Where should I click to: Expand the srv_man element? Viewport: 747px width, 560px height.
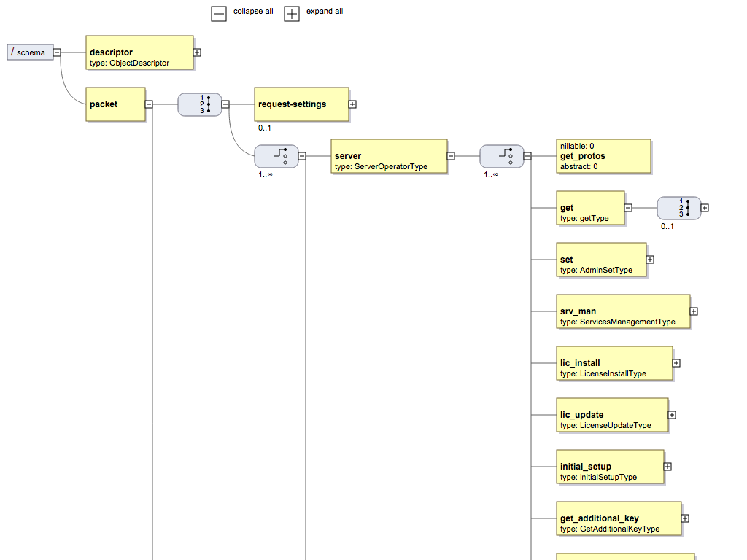pyautogui.click(x=693, y=311)
